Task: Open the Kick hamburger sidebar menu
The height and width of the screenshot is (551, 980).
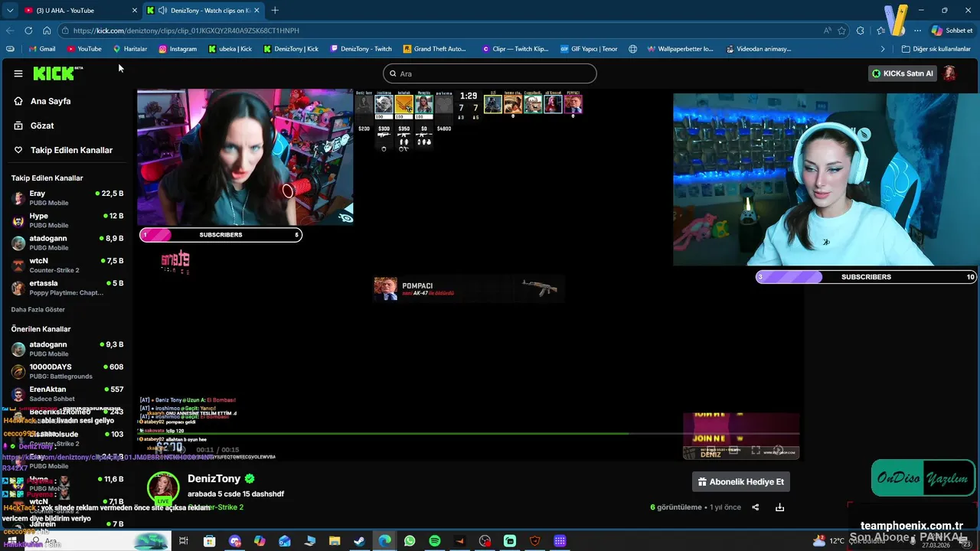Action: coord(18,73)
